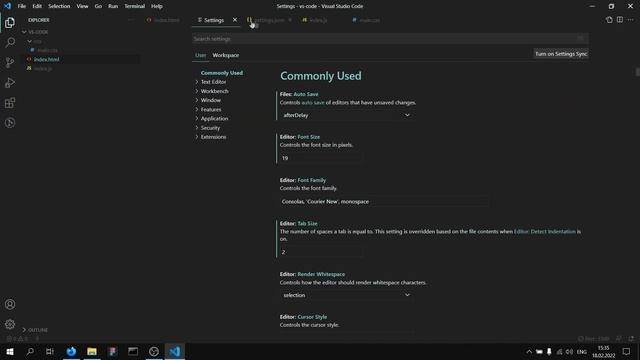Open the View menu
This screenshot has height=360, width=640.
82,6
